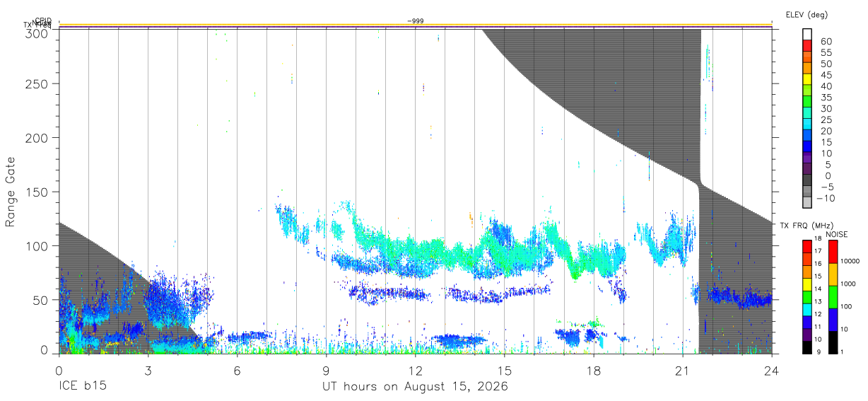
Task: Select the light gray bottom ELEV colorbar segment
Action: pos(808,203)
